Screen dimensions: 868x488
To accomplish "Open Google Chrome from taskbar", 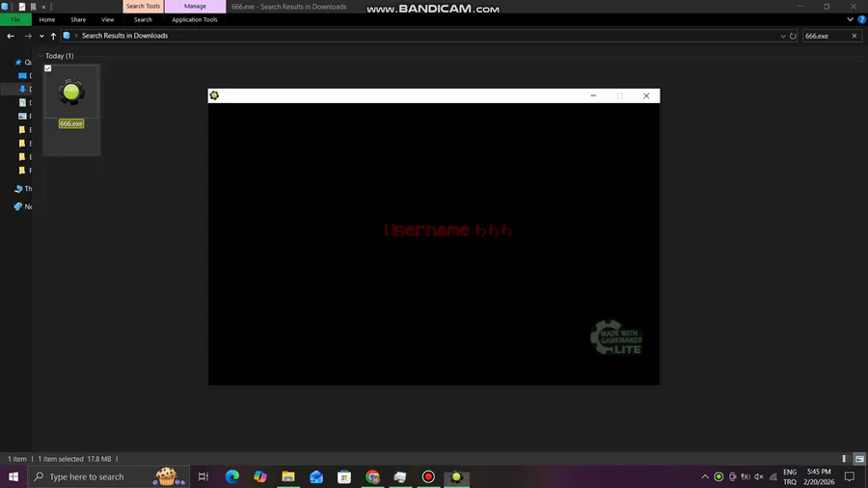I will [x=372, y=476].
